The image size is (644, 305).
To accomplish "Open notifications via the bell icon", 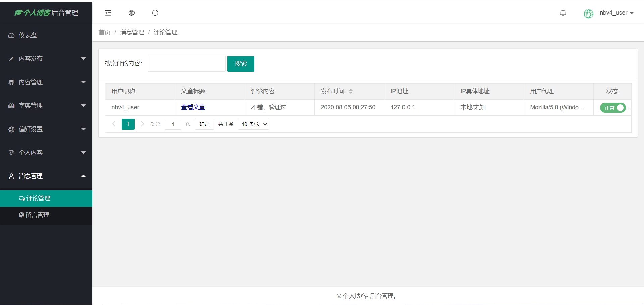I will pyautogui.click(x=563, y=13).
